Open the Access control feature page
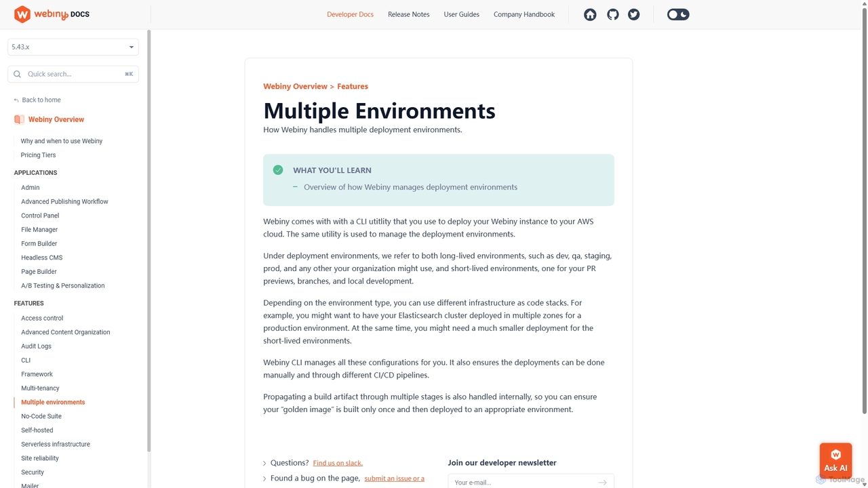 point(42,318)
